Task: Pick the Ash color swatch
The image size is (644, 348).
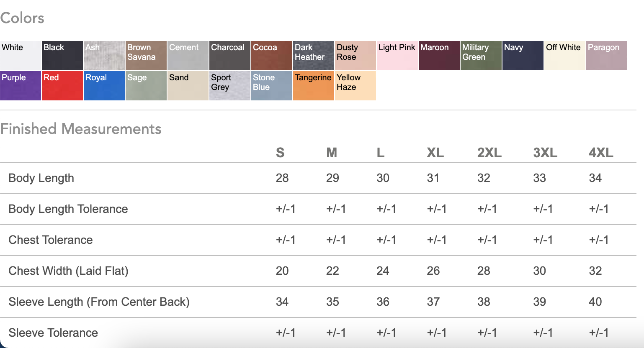Action: coord(104,56)
